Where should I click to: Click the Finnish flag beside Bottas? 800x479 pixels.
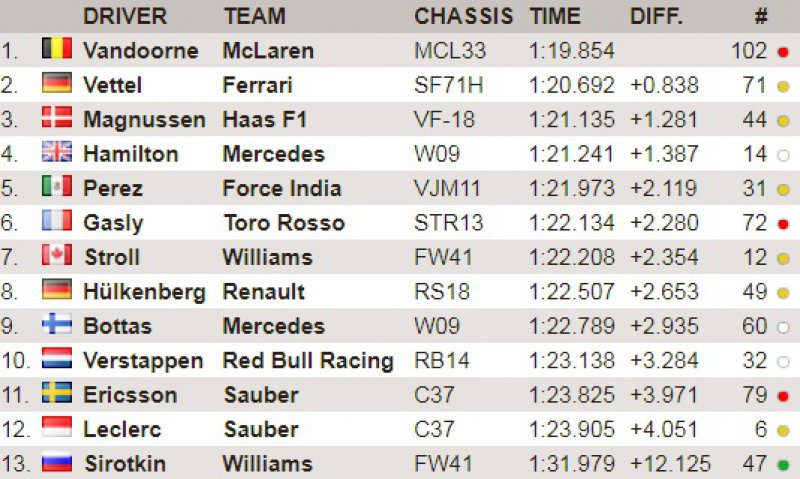[x=56, y=325]
